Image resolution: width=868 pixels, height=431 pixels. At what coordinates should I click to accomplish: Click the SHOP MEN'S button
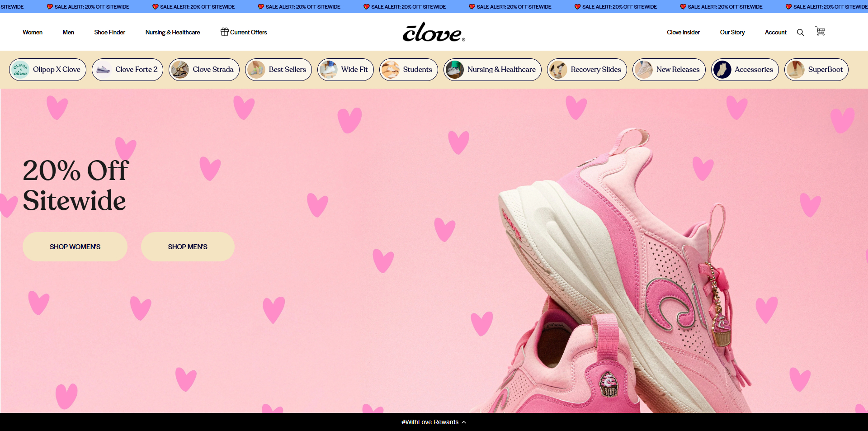187,246
